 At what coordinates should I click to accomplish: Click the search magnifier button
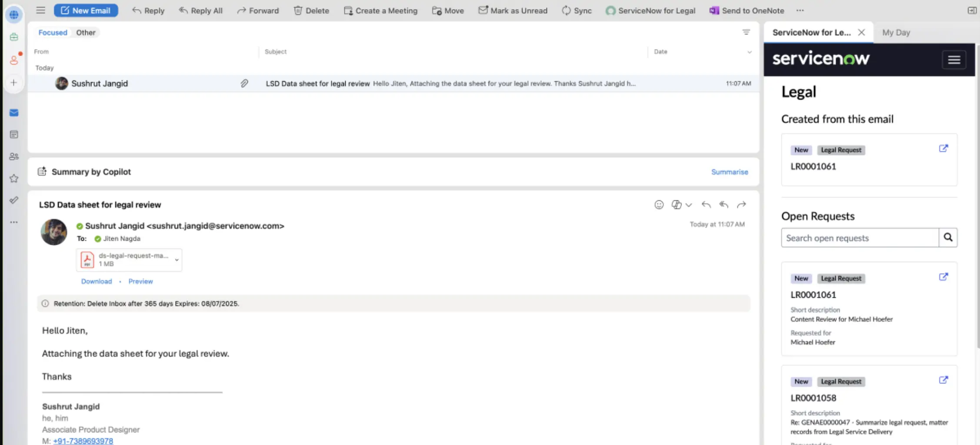click(x=948, y=238)
